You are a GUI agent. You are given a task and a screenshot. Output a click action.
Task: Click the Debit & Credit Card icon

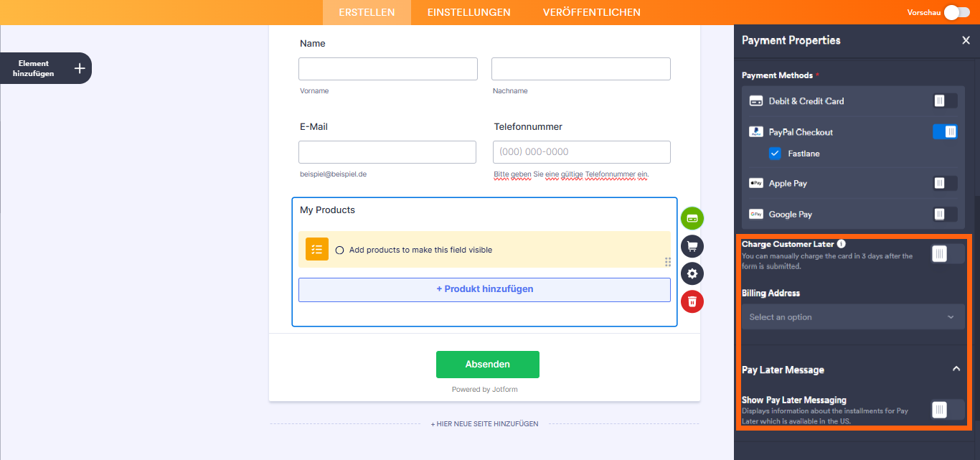(755, 100)
